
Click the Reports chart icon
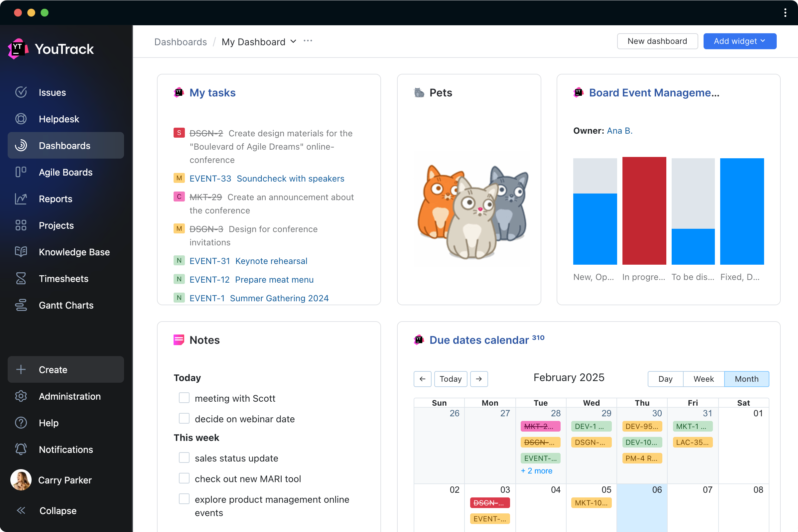click(21, 199)
